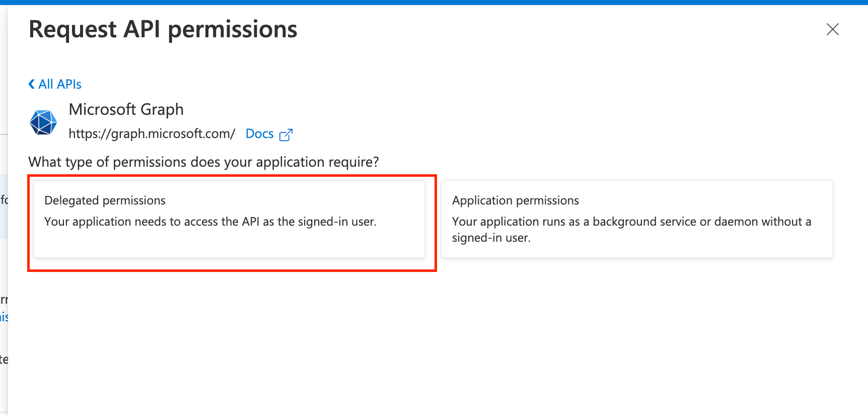Select the Application permissions card
Screen dimensions: 868x415
coord(637,219)
